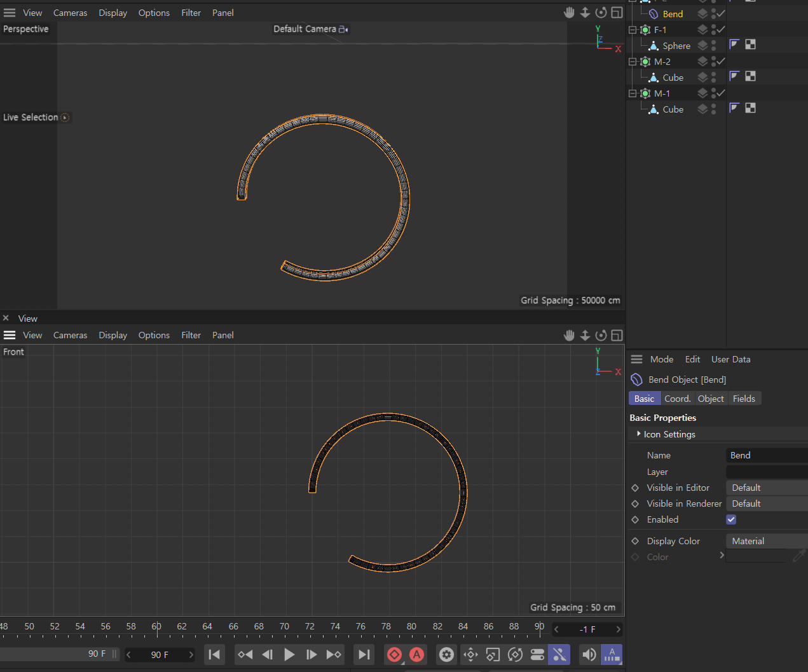Toggle maximize on the Perspective viewport
Screen dimensions: 808x672
[x=617, y=13]
